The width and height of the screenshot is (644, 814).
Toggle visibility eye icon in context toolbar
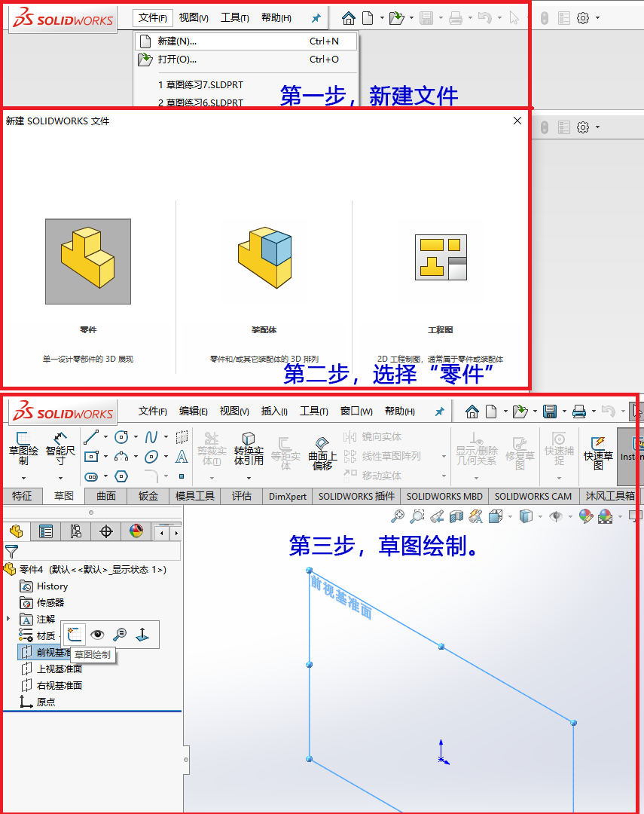click(97, 635)
